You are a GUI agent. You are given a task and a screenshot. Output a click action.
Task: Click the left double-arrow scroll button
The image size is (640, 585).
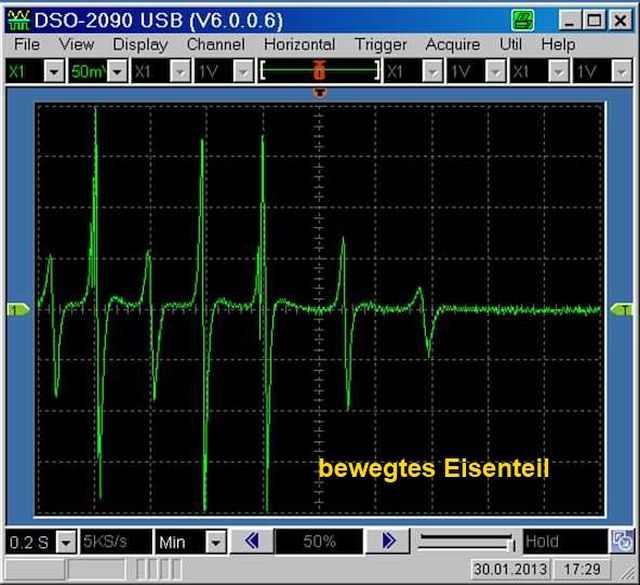pos(253,541)
